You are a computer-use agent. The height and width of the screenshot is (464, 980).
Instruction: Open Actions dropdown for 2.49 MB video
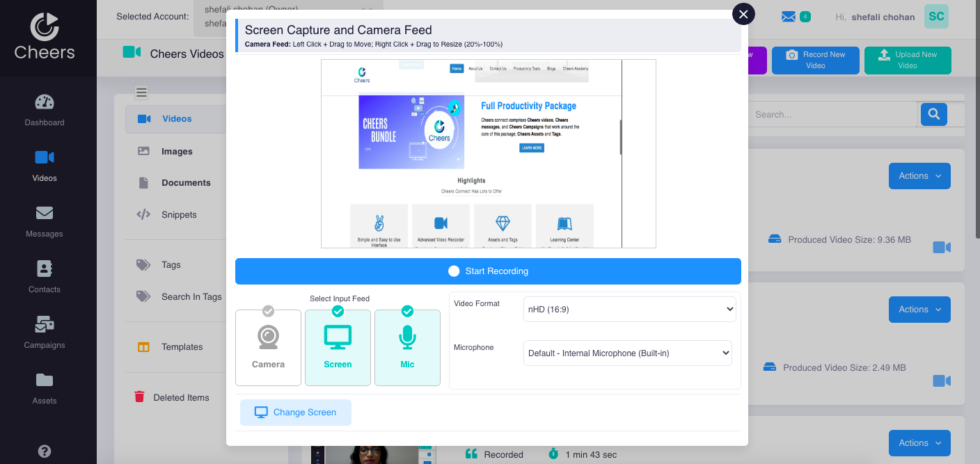point(919,310)
